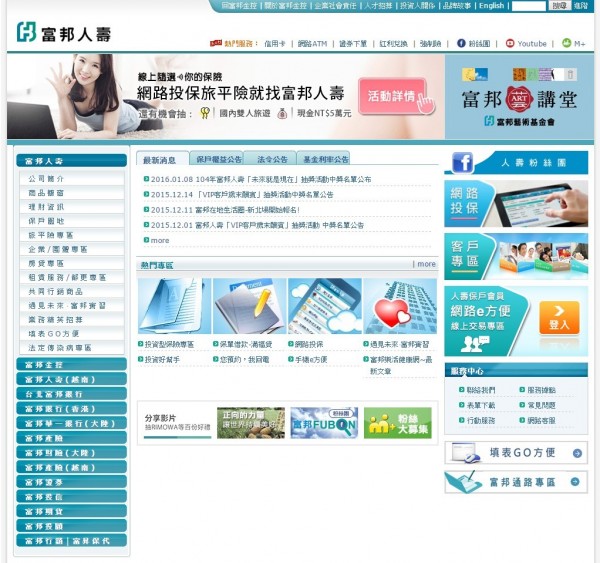Expand the 富邦產險 sidebar section
Viewport: 600px width, 563px height.
tap(72, 438)
